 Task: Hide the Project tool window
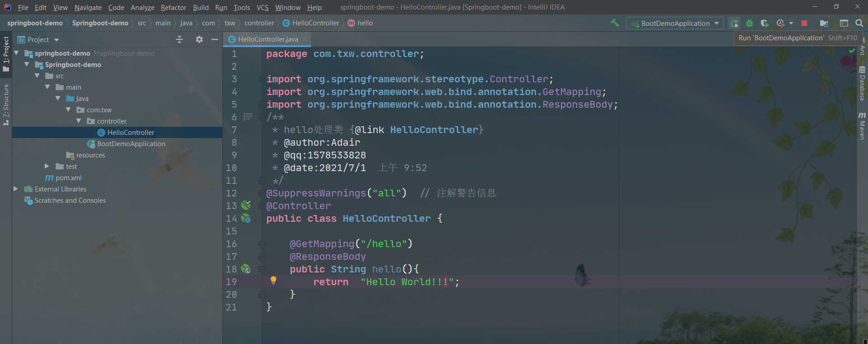[215, 39]
